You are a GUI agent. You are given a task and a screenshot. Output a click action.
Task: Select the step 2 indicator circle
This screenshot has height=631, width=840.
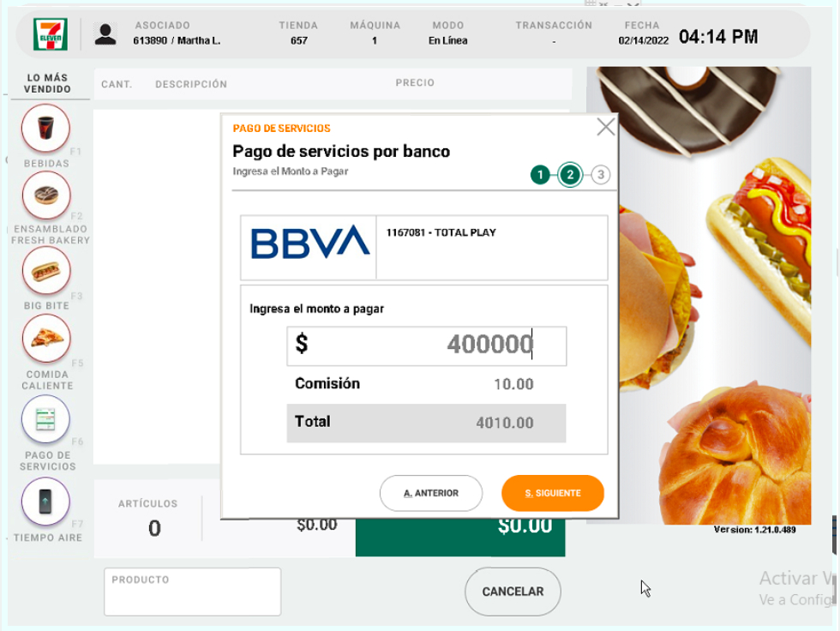click(x=570, y=175)
